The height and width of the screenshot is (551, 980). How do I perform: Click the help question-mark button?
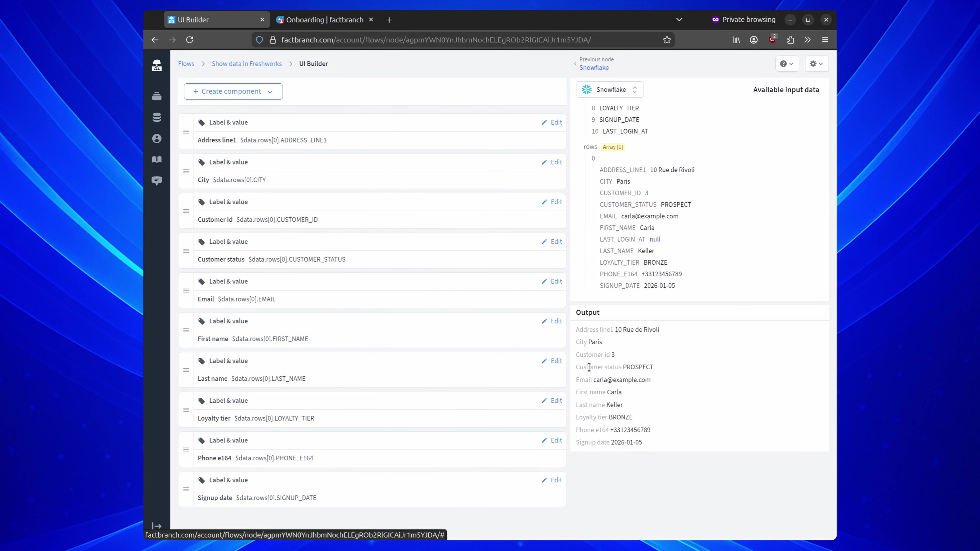(787, 64)
